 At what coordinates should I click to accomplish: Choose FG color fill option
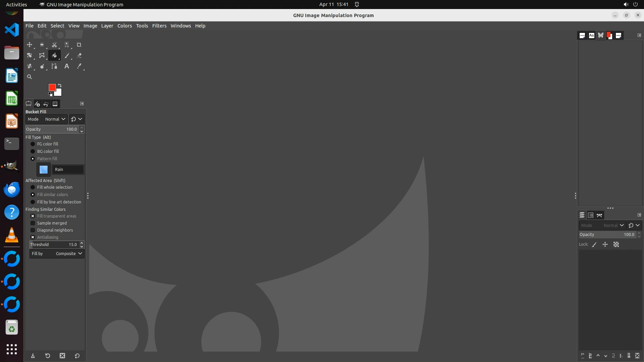click(x=33, y=144)
